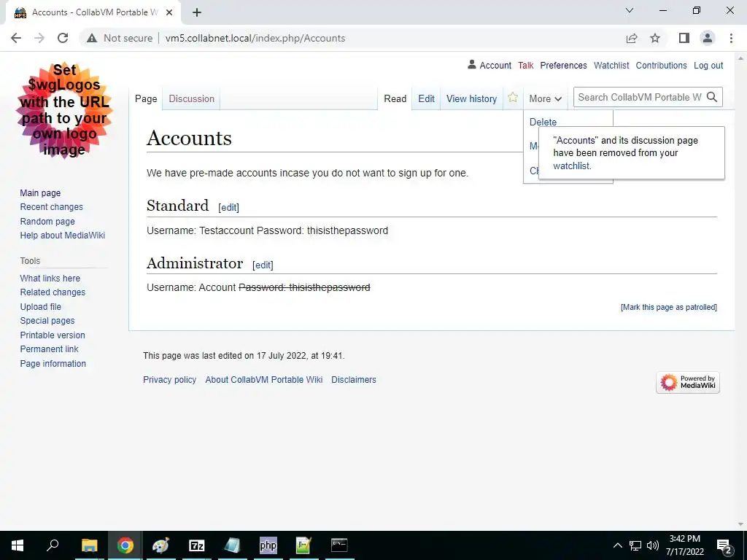
Task: Open the Chrome profile avatar
Action: pyautogui.click(x=708, y=38)
